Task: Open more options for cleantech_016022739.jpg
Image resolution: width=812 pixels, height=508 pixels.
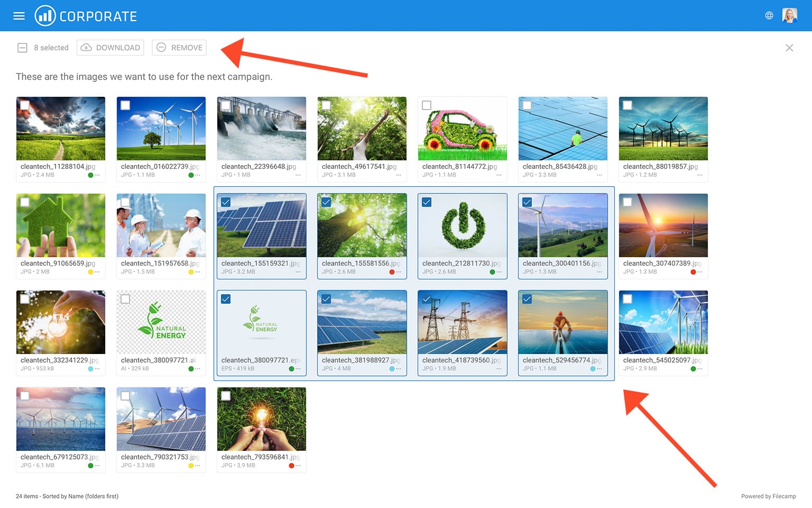Action: (198, 175)
